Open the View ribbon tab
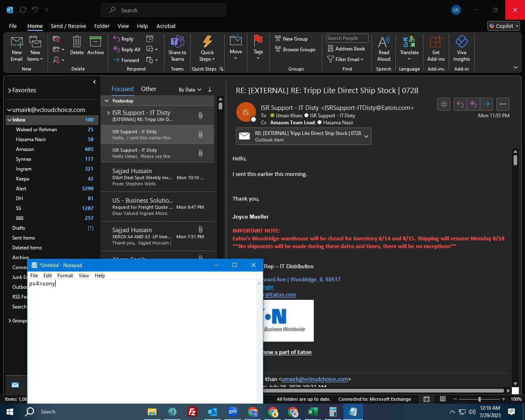525x420 pixels. [x=123, y=26]
